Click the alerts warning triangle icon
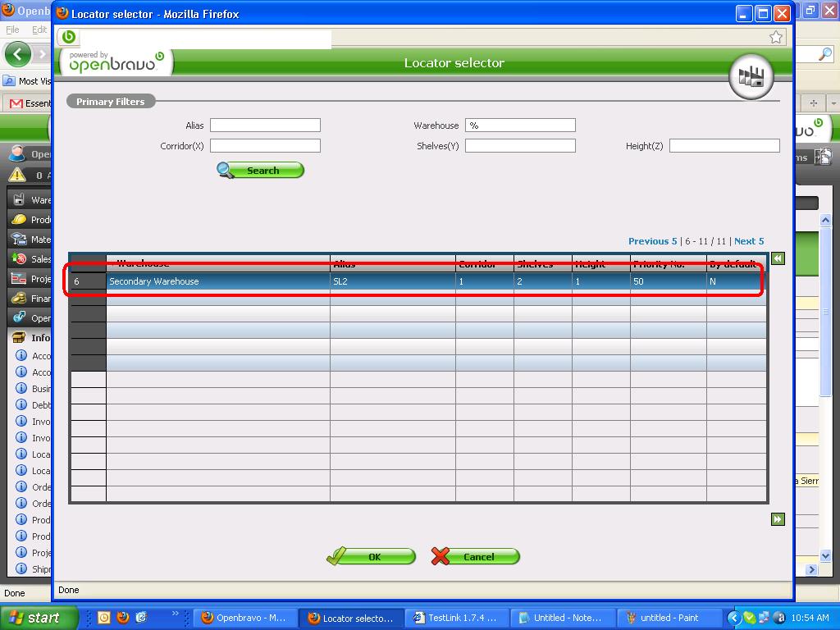The height and width of the screenshot is (630, 840). pyautogui.click(x=17, y=175)
